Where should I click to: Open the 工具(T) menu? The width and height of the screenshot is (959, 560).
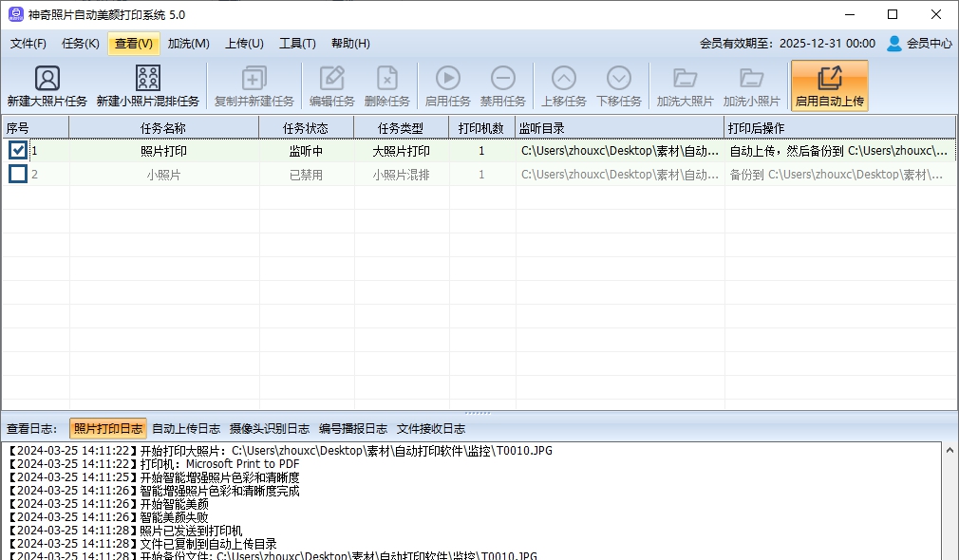[x=297, y=44]
